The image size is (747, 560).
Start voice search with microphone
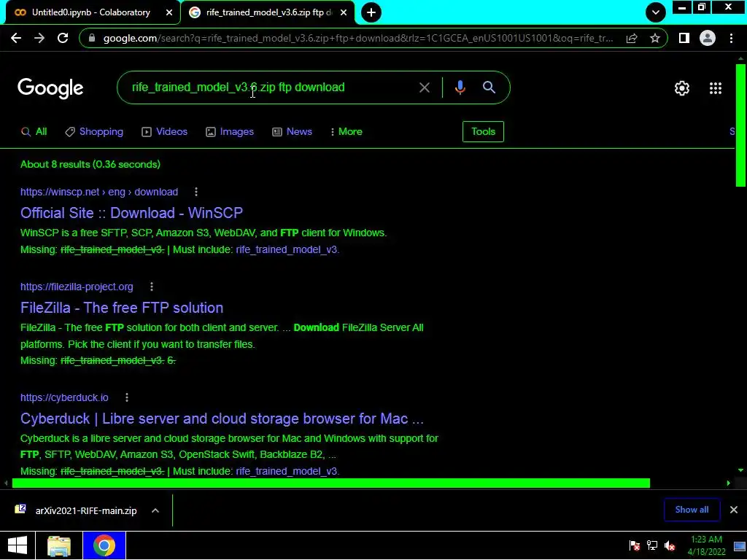coord(460,87)
